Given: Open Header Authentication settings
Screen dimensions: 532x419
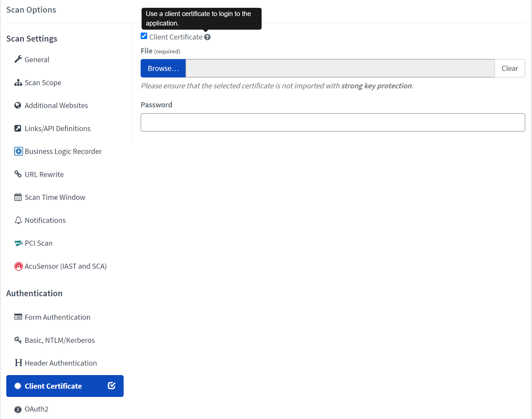Looking at the screenshot, I should [x=61, y=363].
